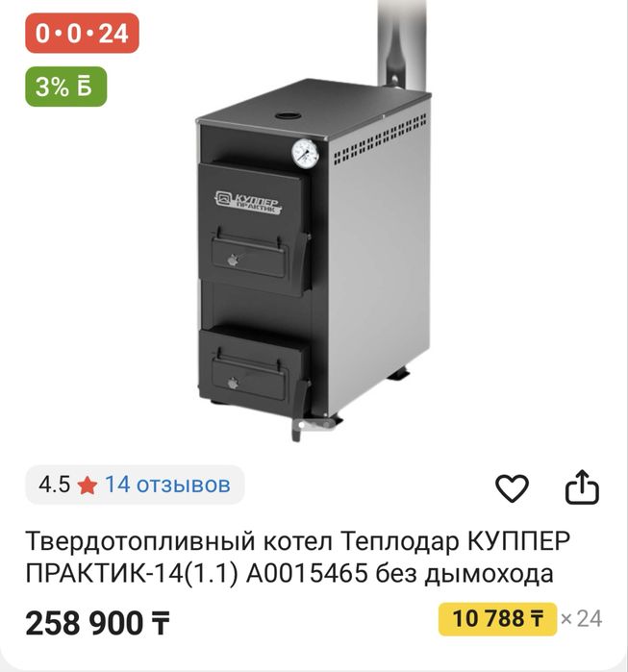Click the ventilation perforations on boiler side
Viewport: 628px width, 672px height.
coord(380,139)
